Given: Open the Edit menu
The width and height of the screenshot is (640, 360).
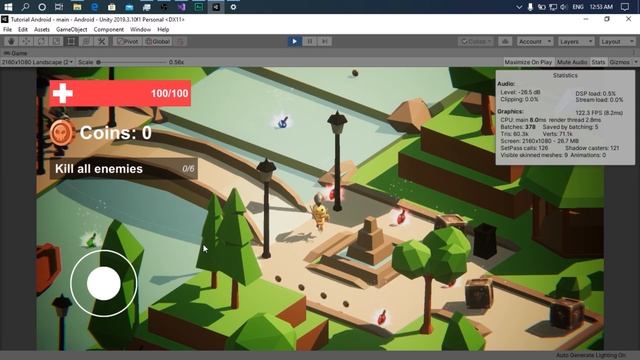Looking at the screenshot, I should [23, 29].
